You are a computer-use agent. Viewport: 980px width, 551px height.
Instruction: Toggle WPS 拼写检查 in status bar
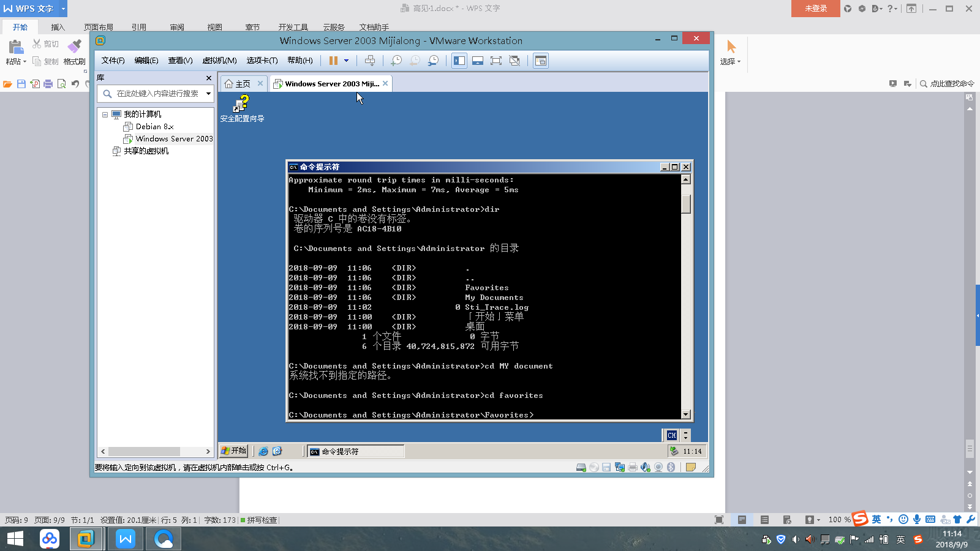pyautogui.click(x=258, y=520)
